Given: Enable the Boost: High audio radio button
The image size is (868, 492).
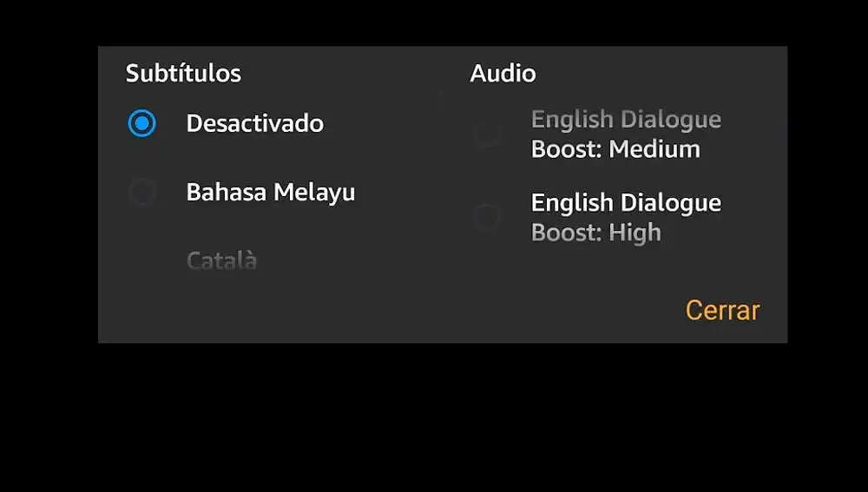Looking at the screenshot, I should (x=487, y=218).
